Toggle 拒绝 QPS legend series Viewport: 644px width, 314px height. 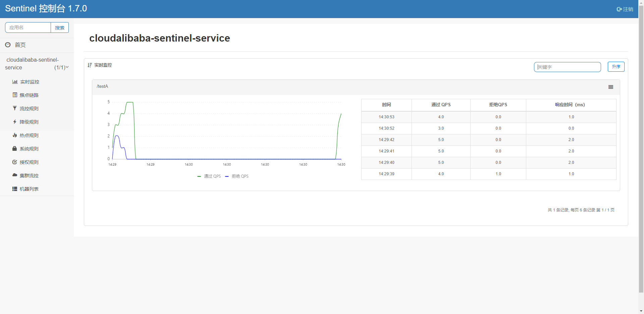tap(237, 176)
